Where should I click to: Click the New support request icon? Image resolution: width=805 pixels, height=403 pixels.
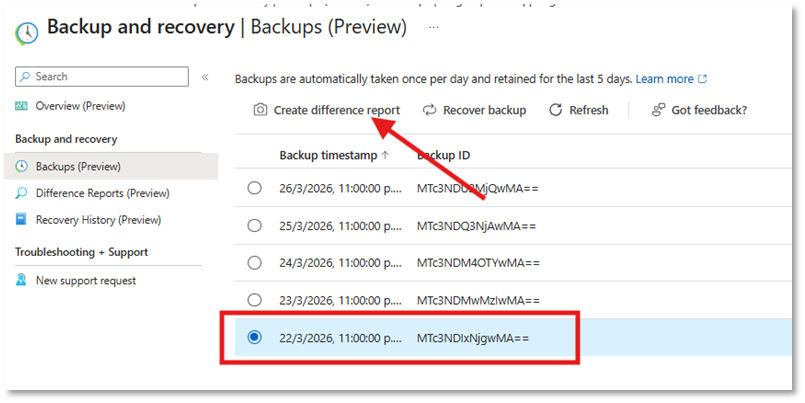point(22,281)
